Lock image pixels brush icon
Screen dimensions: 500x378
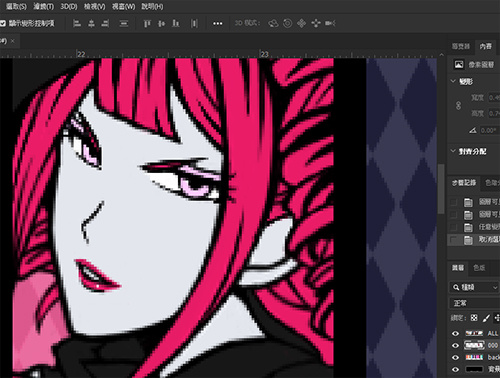(x=486, y=318)
